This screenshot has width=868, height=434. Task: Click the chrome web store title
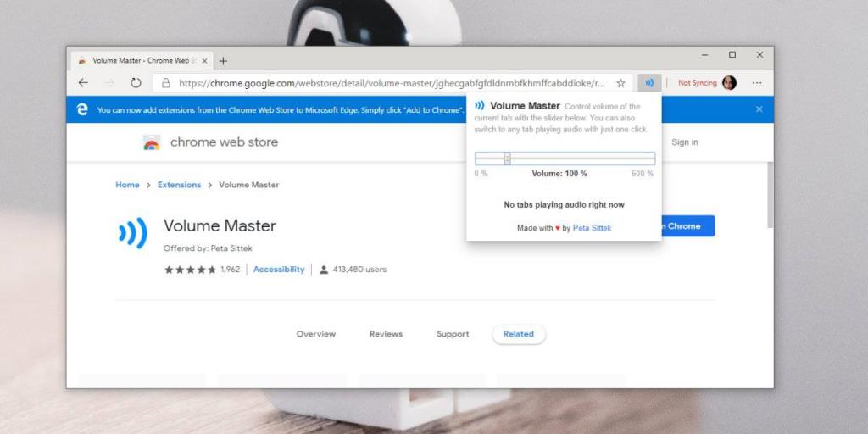pos(224,142)
